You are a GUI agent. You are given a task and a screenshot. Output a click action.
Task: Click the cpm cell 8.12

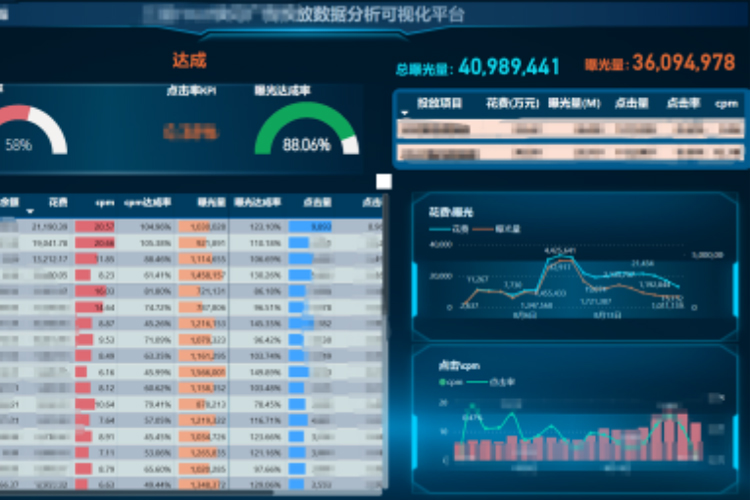[x=106, y=388]
